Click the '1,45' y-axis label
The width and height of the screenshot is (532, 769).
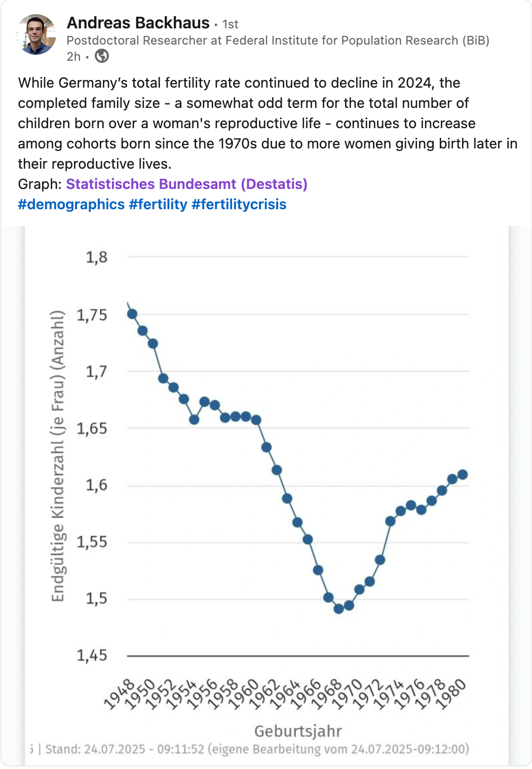click(92, 656)
